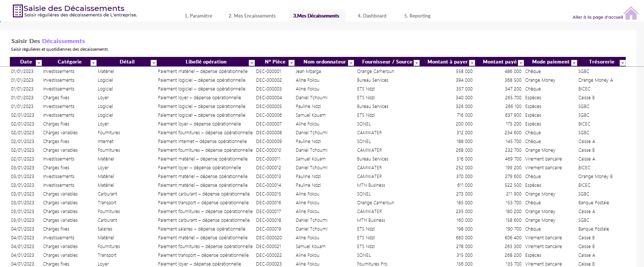Image resolution: width=644 pixels, height=267 pixels.
Task: Select piece DEC-000007
Action: [x=269, y=124]
